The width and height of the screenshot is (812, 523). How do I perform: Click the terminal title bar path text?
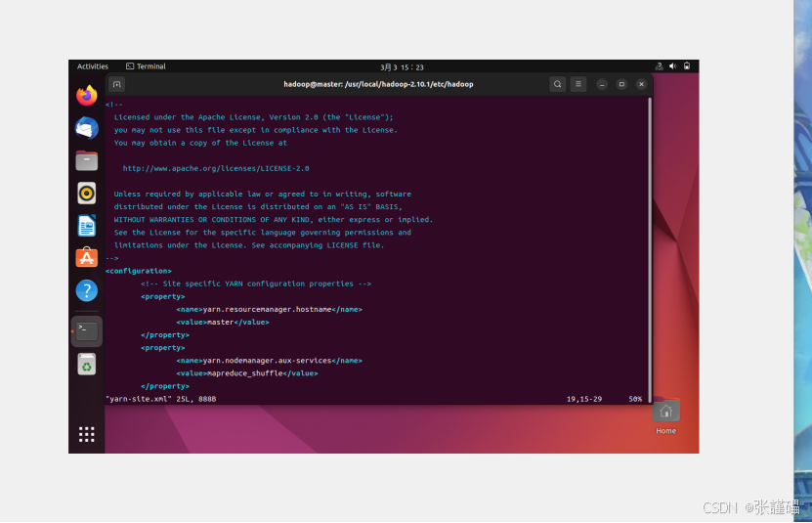coord(378,84)
